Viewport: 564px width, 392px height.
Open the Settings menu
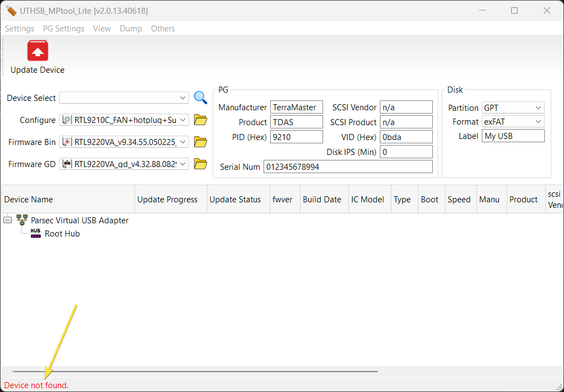(x=19, y=29)
